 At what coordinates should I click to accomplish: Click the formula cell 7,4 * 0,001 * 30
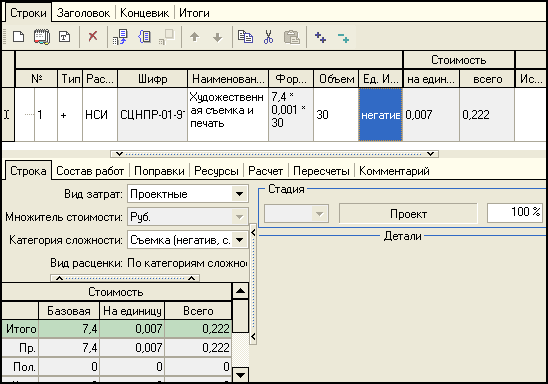[x=291, y=115]
